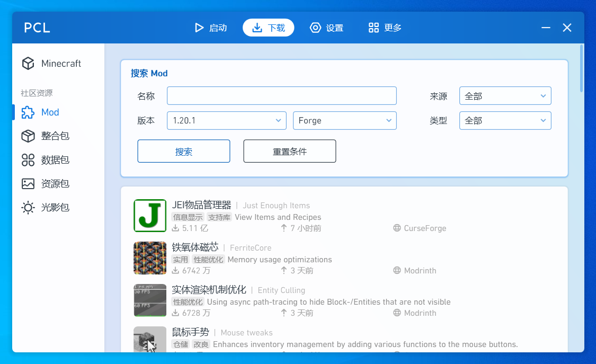Expand the 版本 1.20.1 dropdown
Screen dimensions: 596x364
[226, 121]
